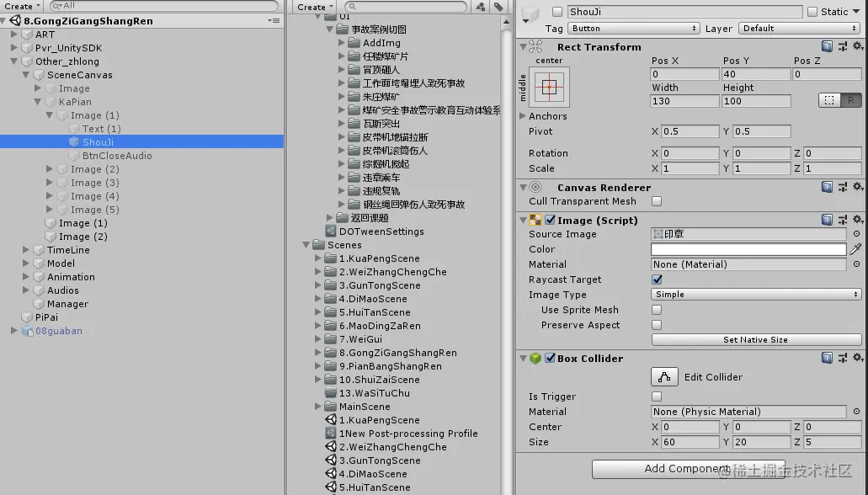
Task: Click the GameObject cube icon in Inspector
Action: tap(530, 14)
